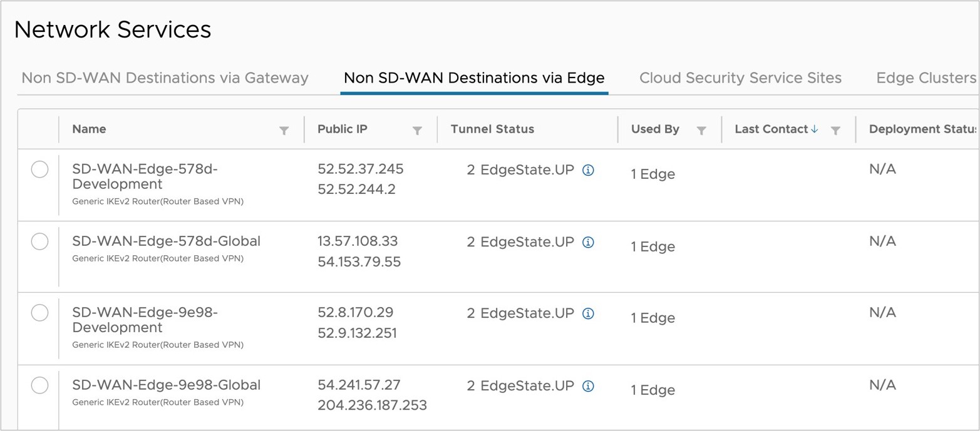
Task: Open the filter for the Name column
Action: tap(285, 130)
